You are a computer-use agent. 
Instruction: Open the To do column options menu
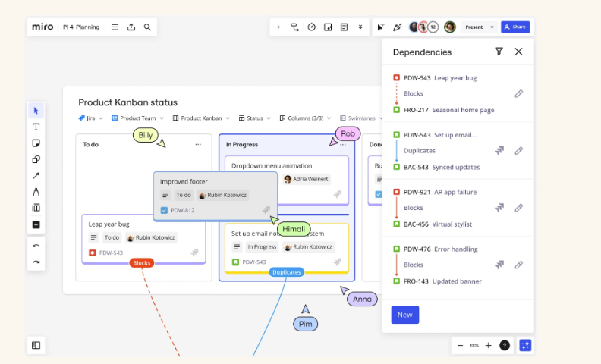click(198, 144)
